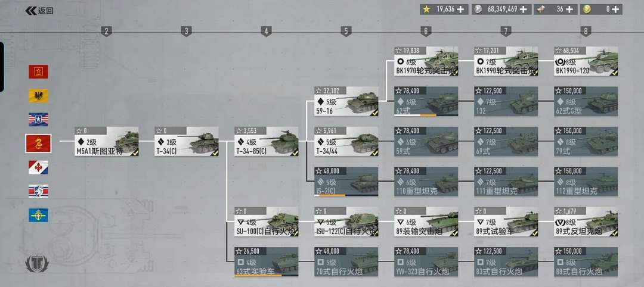Select the locked 112重型坦克 heavy tank
The height and width of the screenshot is (287, 644).
pyautogui.click(x=586, y=182)
